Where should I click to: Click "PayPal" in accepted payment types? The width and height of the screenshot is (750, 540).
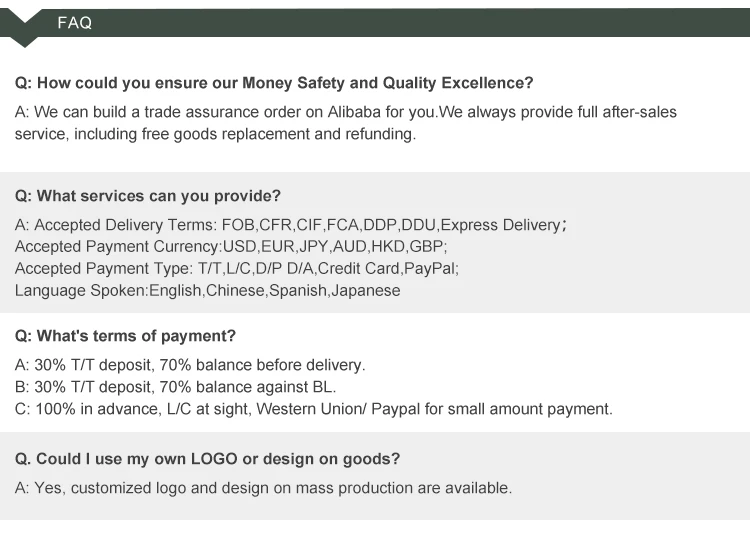431,268
